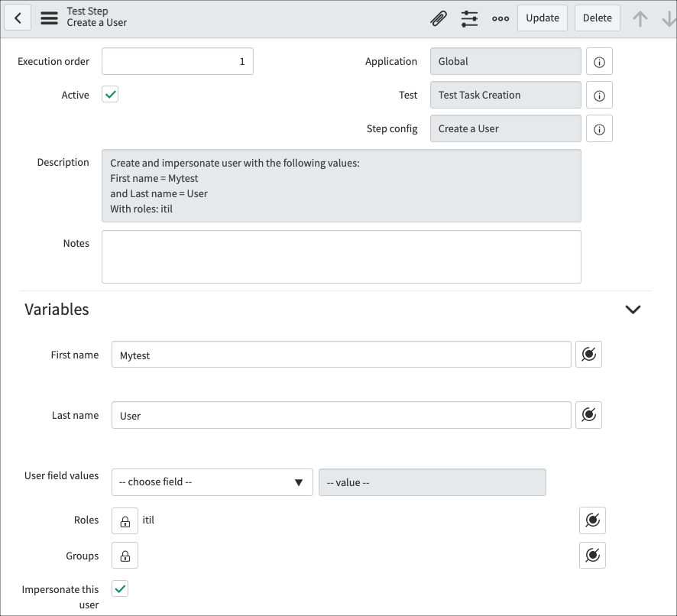Open the more options menu
Viewport: 677px width, 616px height.
click(x=500, y=17)
